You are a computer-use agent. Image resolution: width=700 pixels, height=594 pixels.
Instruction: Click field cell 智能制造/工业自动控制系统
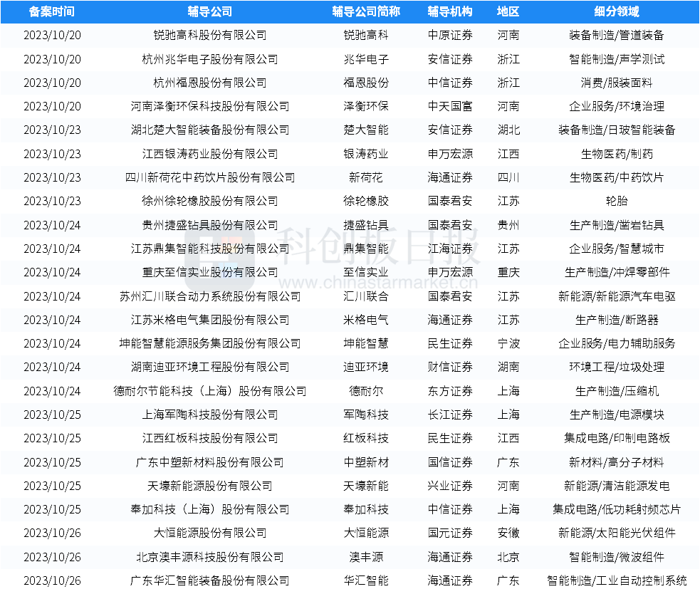(x=617, y=581)
